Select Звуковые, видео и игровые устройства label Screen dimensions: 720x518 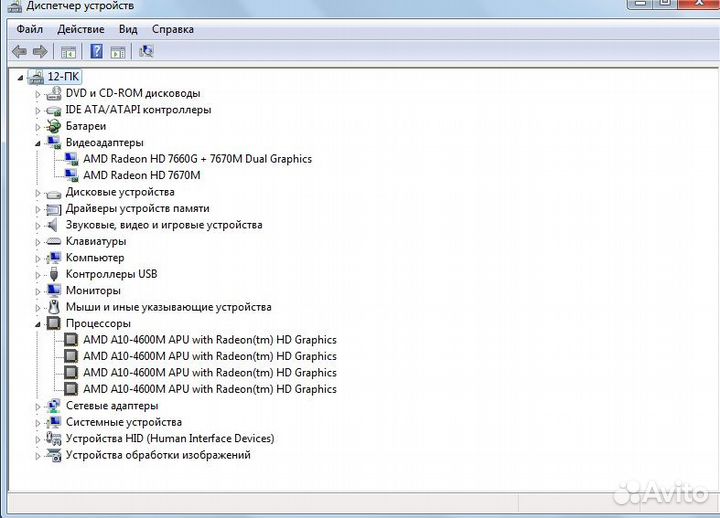[164, 225]
